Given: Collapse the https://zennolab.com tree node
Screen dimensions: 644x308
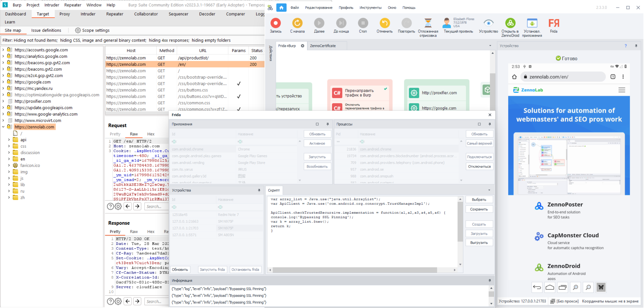Looking at the screenshot, I should pyautogui.click(x=3, y=127).
